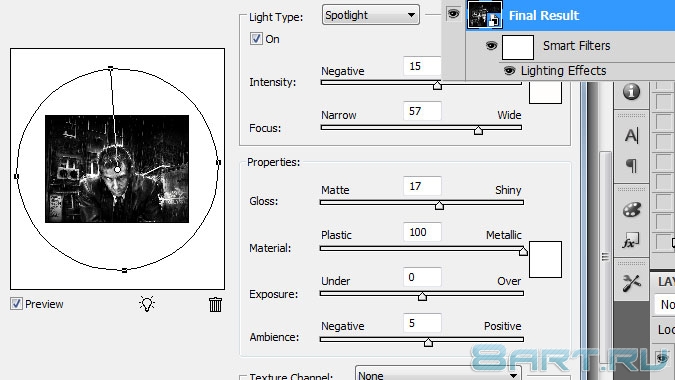Click the Gloss value input field
Screen dimensions: 675x380
422,186
